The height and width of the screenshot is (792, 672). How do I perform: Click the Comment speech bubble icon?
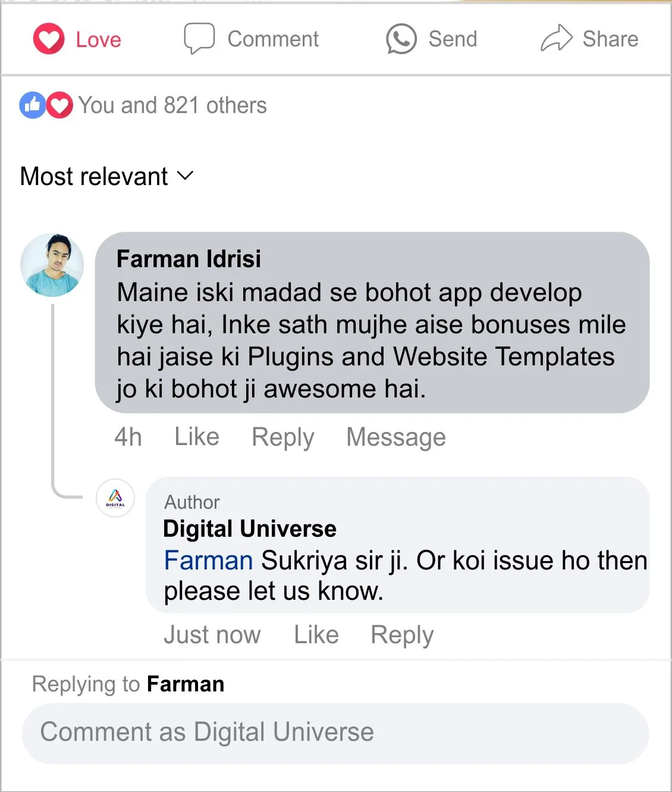[x=199, y=39]
